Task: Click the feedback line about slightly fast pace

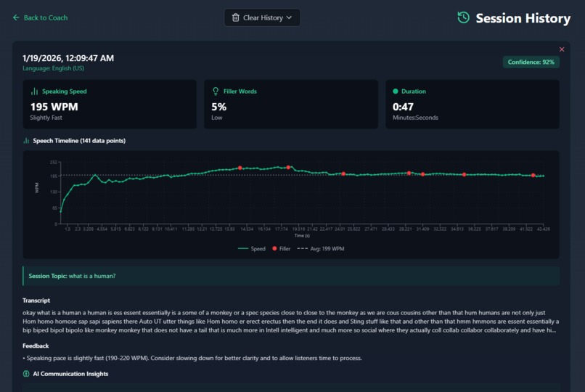Action: tap(192, 358)
